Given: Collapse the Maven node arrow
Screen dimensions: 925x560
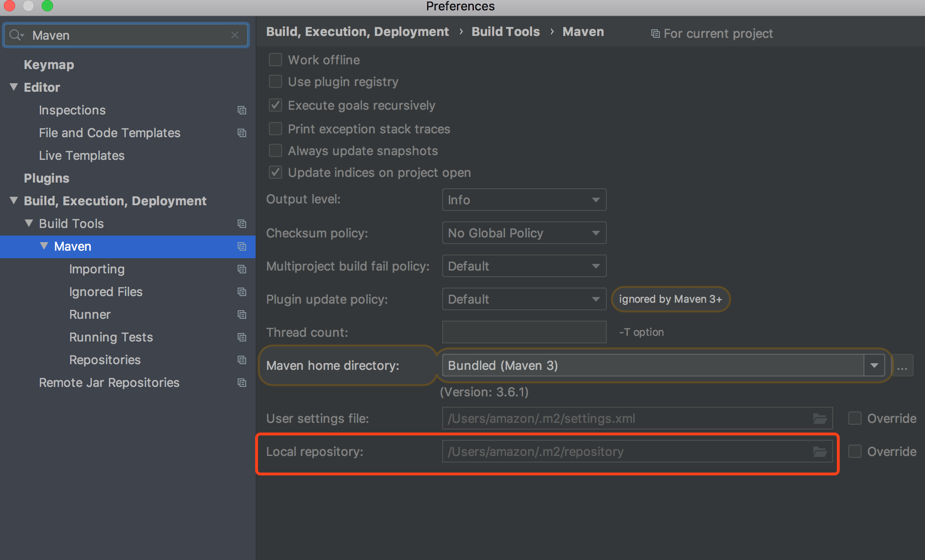Looking at the screenshot, I should (44, 246).
